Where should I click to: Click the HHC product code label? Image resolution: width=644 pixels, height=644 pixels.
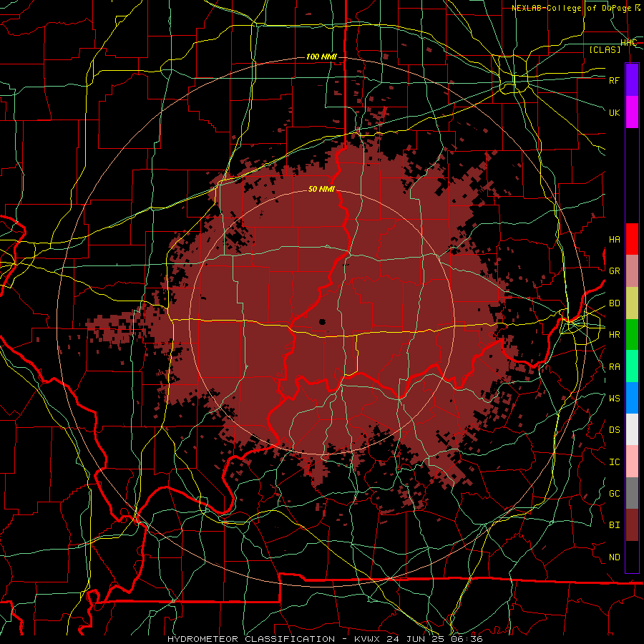point(628,43)
